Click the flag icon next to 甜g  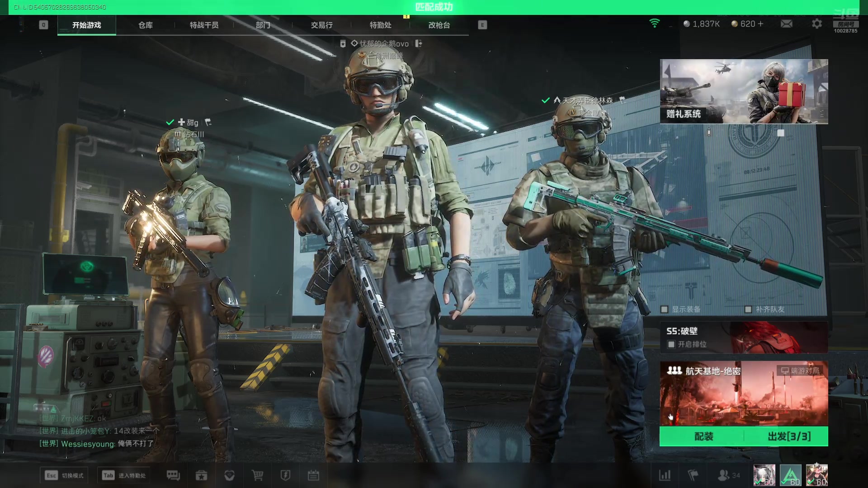(x=208, y=122)
